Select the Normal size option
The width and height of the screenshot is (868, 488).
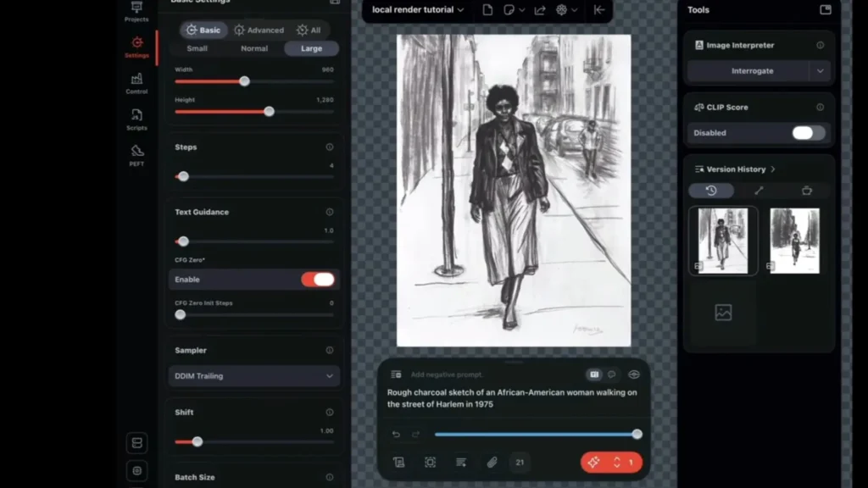tap(253, 48)
